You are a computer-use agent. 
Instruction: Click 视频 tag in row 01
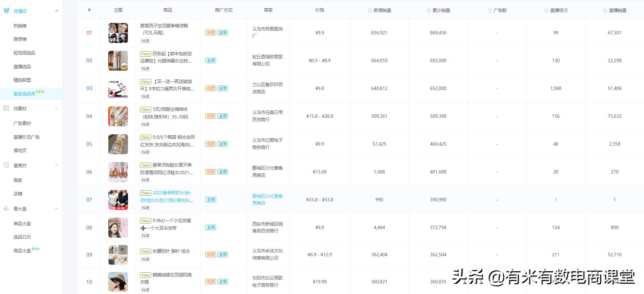point(211,33)
